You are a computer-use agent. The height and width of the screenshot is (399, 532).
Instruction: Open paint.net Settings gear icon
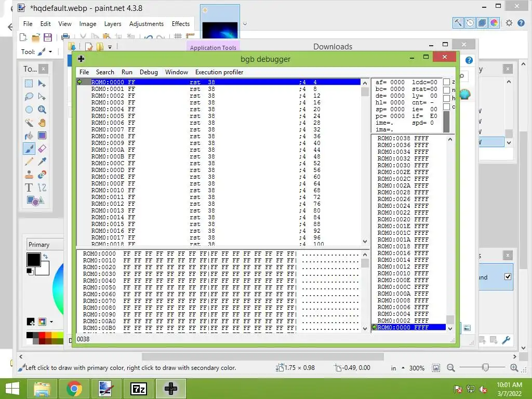(x=509, y=23)
